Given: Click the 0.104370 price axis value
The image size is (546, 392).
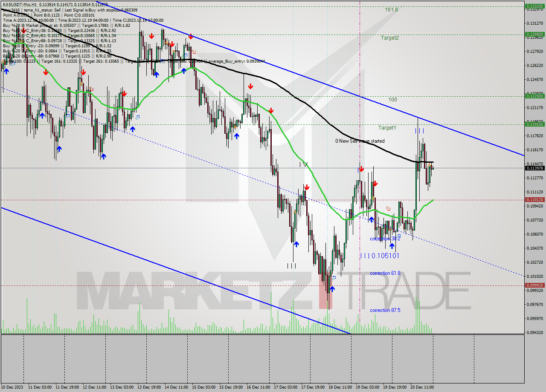Looking at the screenshot, I should tap(534, 248).
